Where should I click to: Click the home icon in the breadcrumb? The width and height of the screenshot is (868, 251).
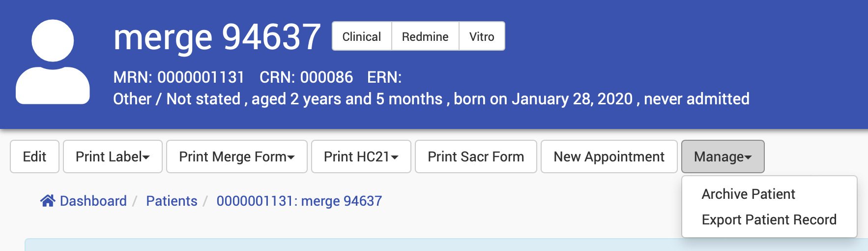click(x=48, y=201)
